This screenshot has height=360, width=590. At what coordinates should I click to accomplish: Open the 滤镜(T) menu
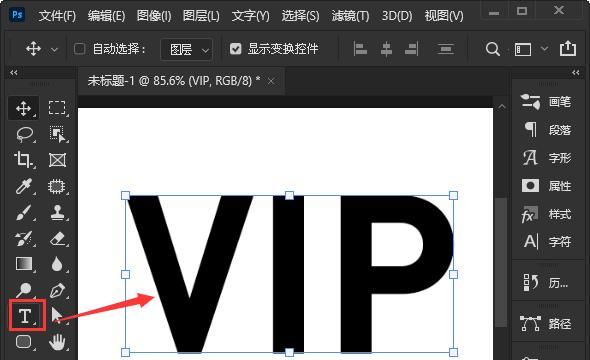tap(350, 16)
